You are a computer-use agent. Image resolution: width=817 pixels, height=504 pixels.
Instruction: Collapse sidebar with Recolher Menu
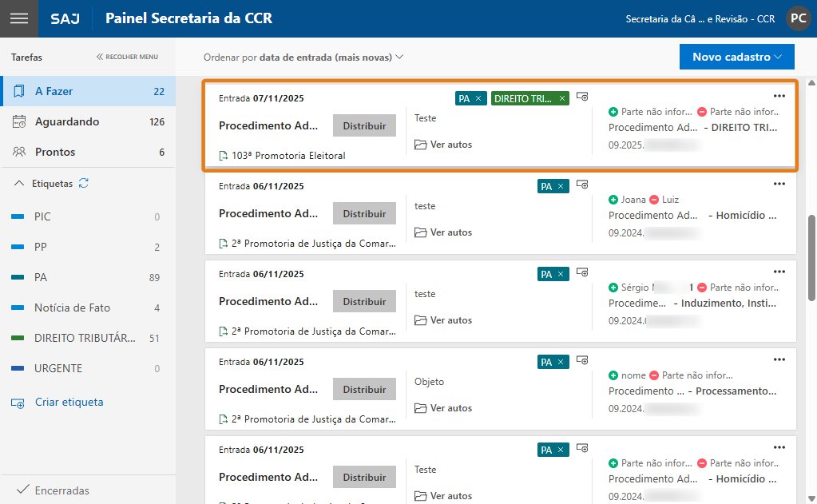(x=127, y=58)
